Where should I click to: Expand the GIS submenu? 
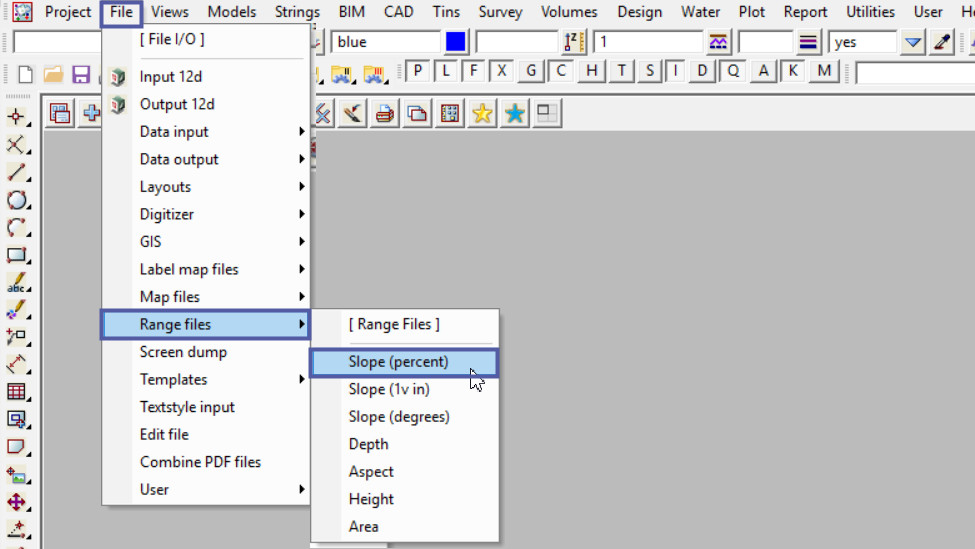pyautogui.click(x=206, y=242)
